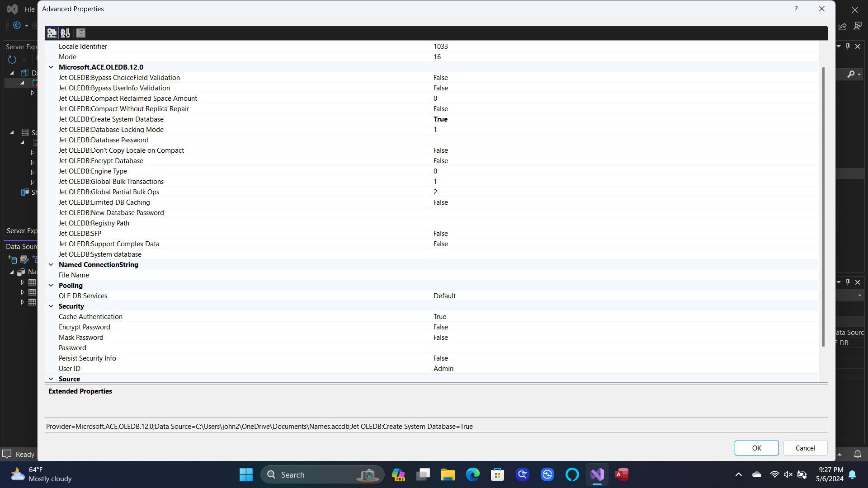868x488 pixels.
Task: Collapse the Named ConnectionString category
Action: tap(51, 264)
